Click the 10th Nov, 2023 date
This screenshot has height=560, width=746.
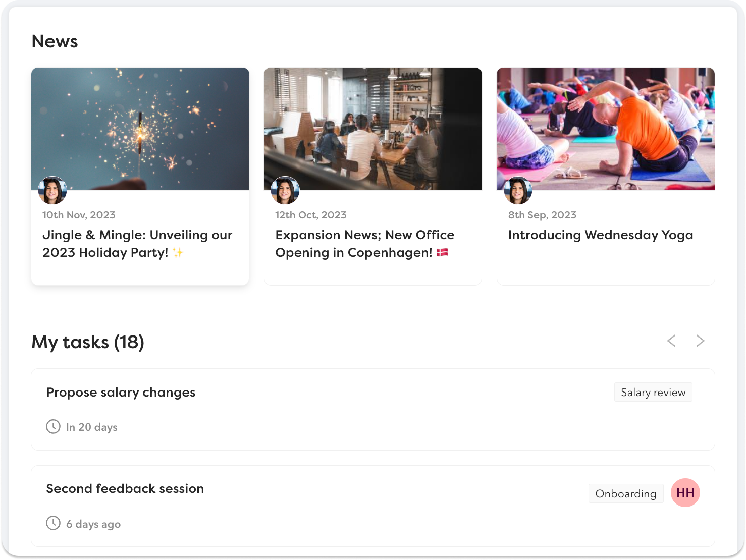(x=79, y=215)
